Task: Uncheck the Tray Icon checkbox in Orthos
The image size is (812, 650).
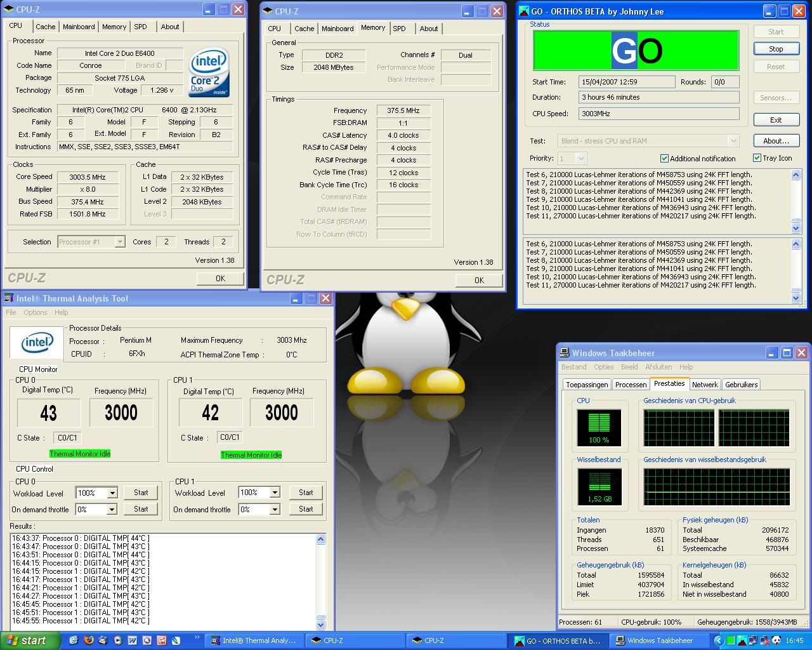Action: (757, 158)
